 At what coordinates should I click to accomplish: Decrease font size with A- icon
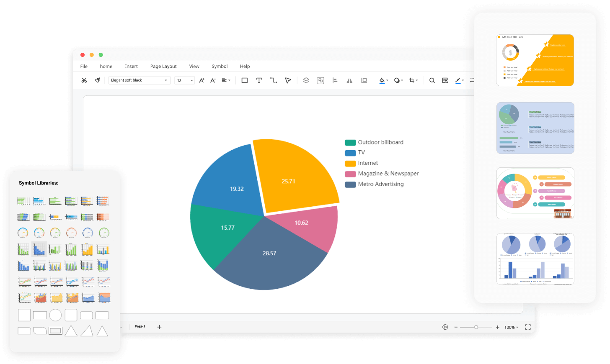(x=213, y=80)
